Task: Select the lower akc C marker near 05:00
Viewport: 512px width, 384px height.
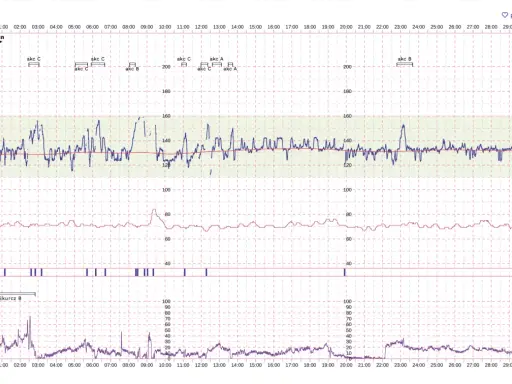Action: pyautogui.click(x=81, y=67)
